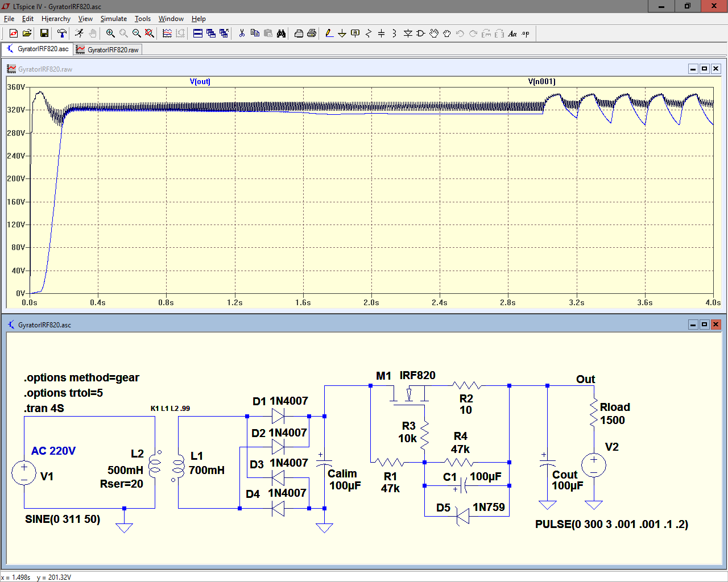Screen dimensions: 728x582
Task: Switch to the GyratorIRF820.asc tab
Action: tap(38, 49)
